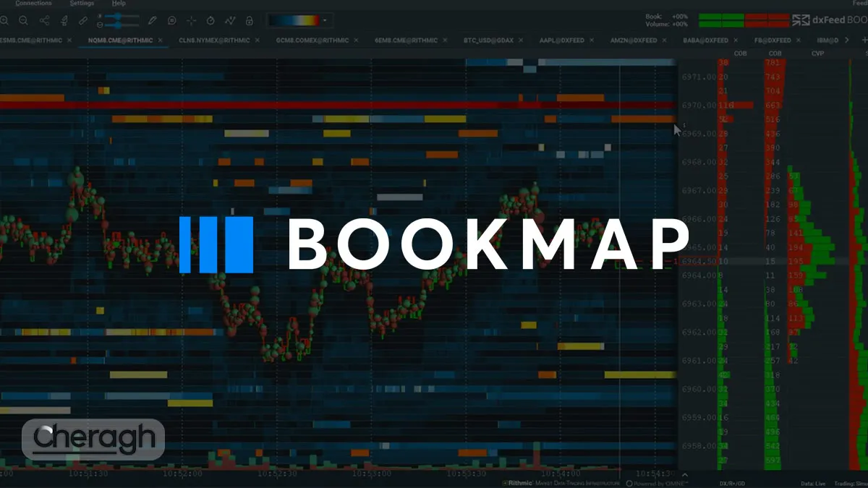Close the GCM8.COMEX@RITHMIC tab
This screenshot has width=868, height=488.
click(354, 40)
